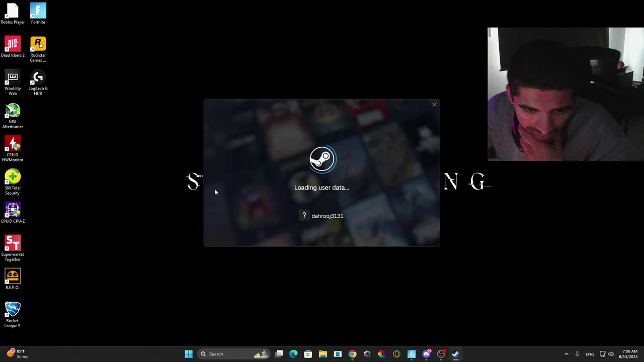Click the Steam logo spinner

[x=322, y=159]
